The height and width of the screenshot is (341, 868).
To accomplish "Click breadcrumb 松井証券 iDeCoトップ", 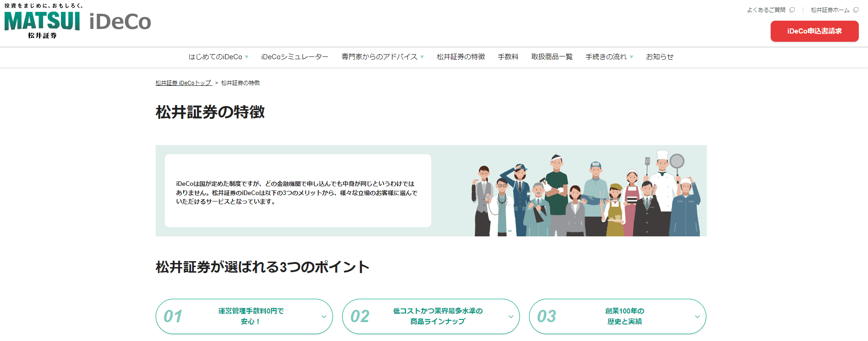I will coord(183,83).
